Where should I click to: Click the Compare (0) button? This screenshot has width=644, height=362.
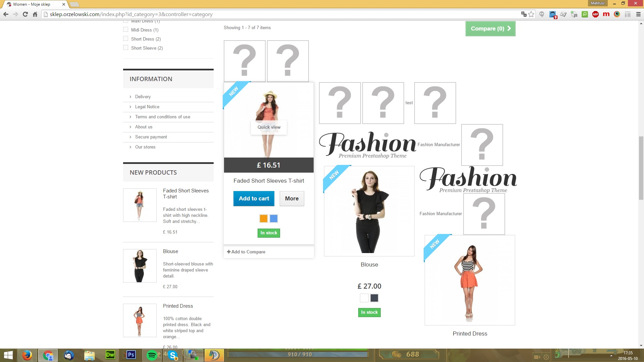(490, 28)
